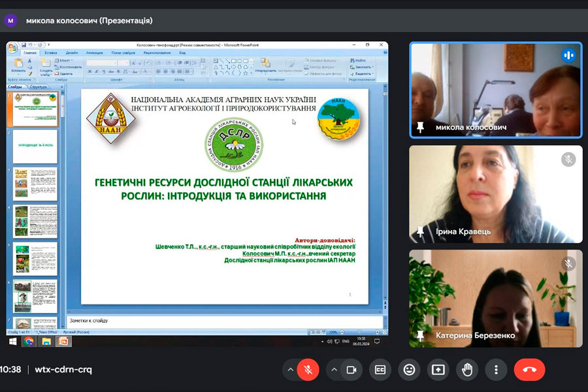This screenshot has width=588, height=392.
Task: Click Русский (Россия) language in status bar
Action: (76, 333)
